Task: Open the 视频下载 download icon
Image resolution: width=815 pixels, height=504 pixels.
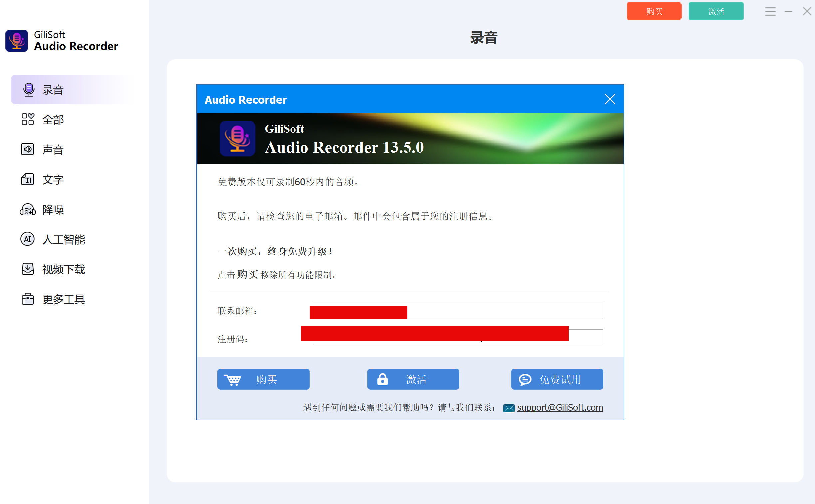Action: pyautogui.click(x=28, y=269)
